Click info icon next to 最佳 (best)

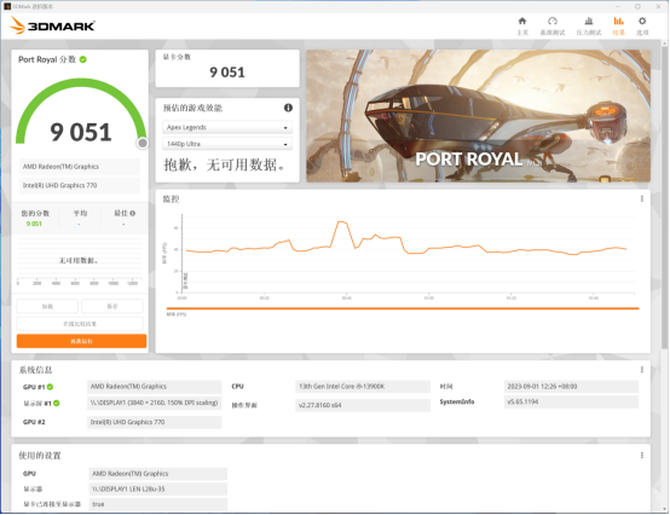(x=132, y=213)
